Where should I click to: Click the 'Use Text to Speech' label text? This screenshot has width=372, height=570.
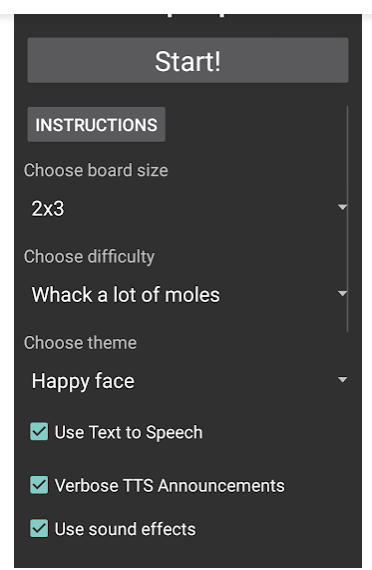(128, 433)
